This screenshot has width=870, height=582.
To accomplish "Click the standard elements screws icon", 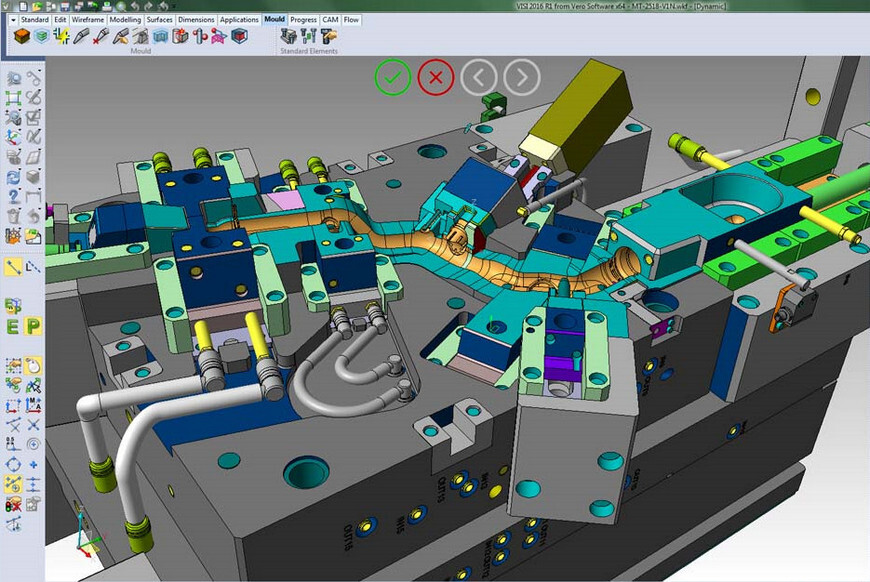I will (308, 37).
